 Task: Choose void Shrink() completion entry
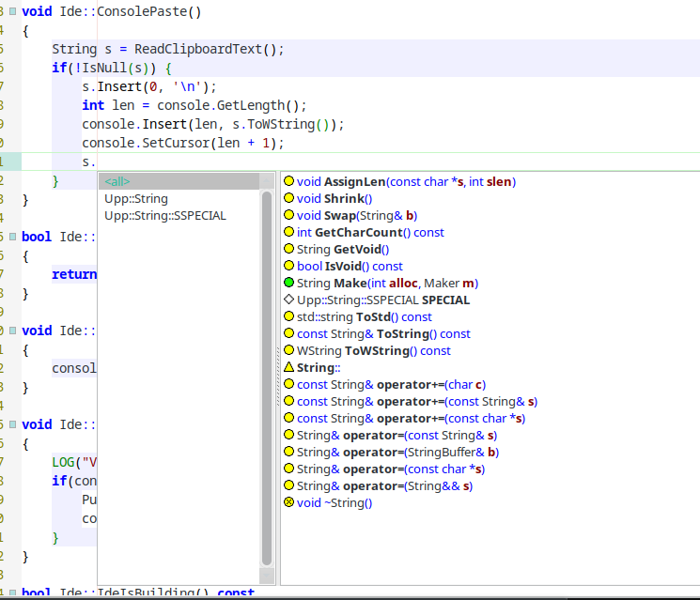(x=334, y=198)
